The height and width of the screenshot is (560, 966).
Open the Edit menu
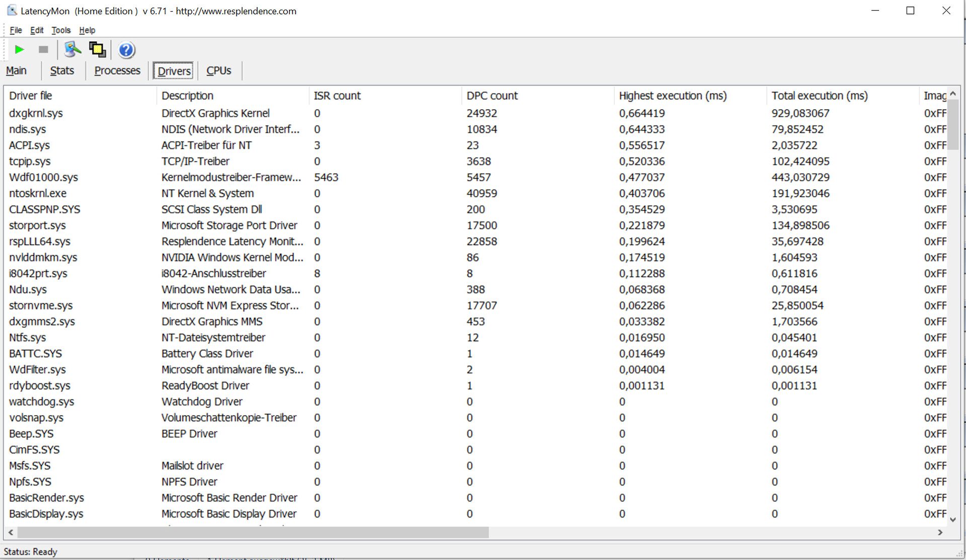click(x=37, y=30)
